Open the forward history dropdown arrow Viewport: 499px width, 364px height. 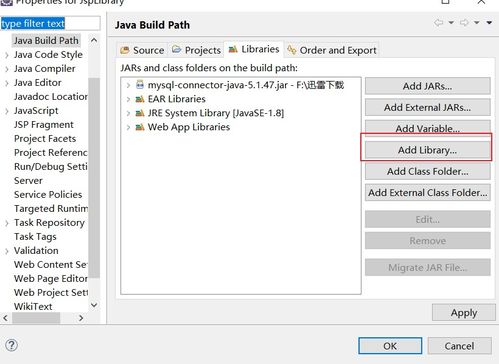pyautogui.click(x=477, y=23)
